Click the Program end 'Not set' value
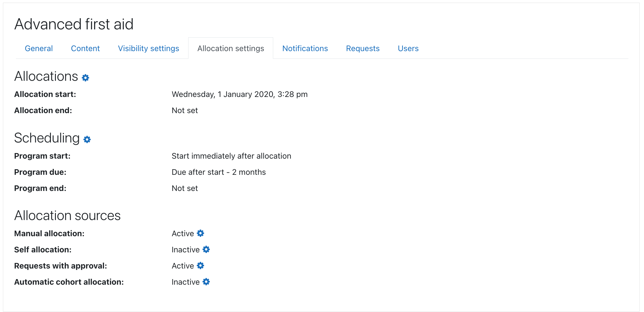 185,188
